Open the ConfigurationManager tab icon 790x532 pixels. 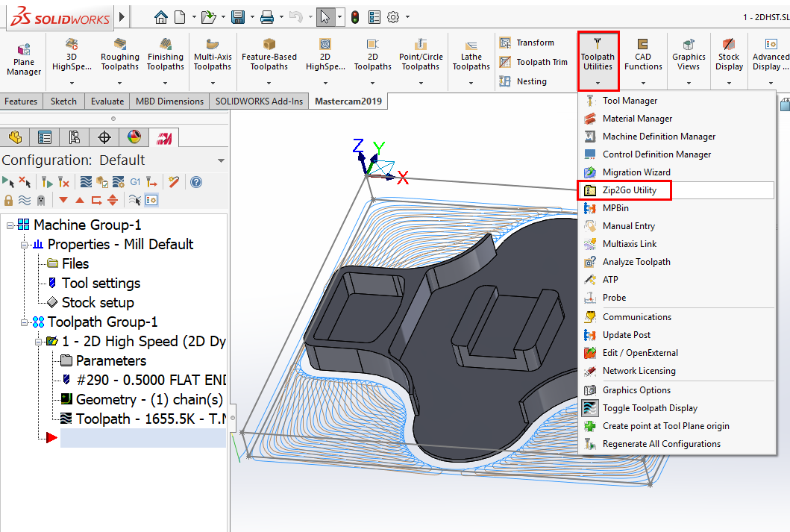pos(74,137)
